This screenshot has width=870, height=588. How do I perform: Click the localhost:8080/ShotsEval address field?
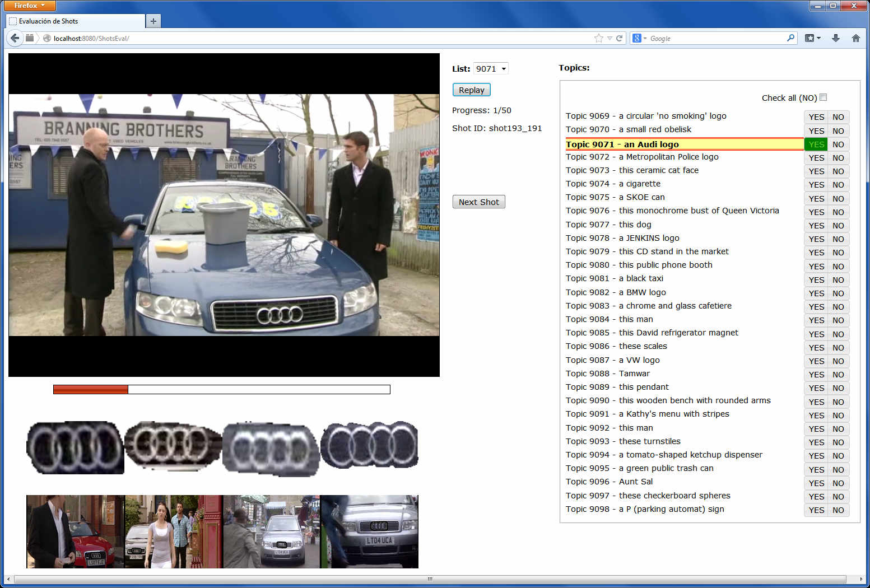[x=319, y=38]
